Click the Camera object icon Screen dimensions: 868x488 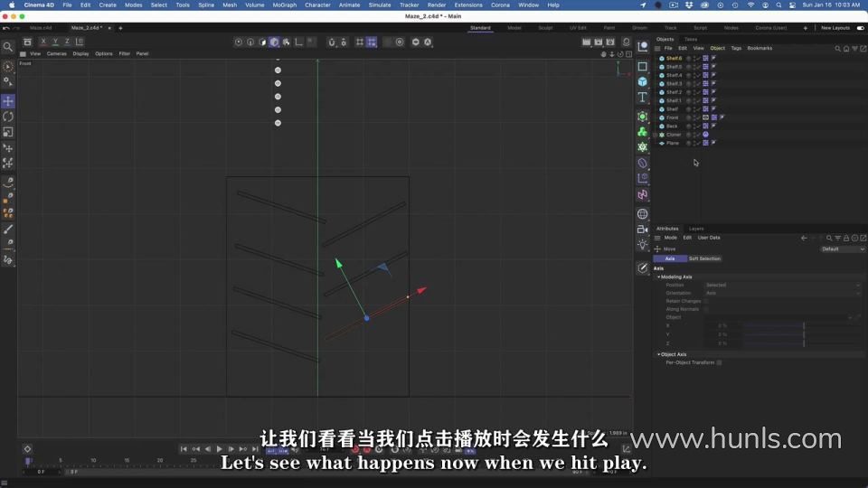click(x=642, y=229)
